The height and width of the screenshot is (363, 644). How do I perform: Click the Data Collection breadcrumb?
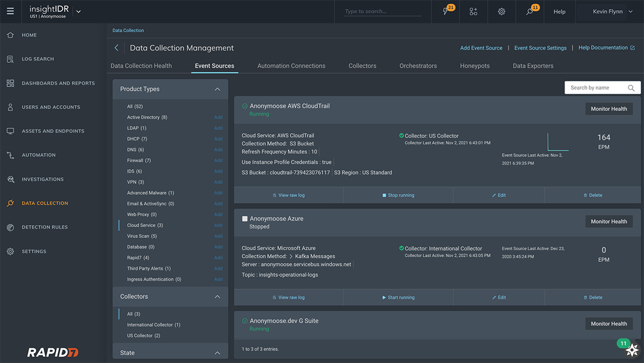(128, 31)
